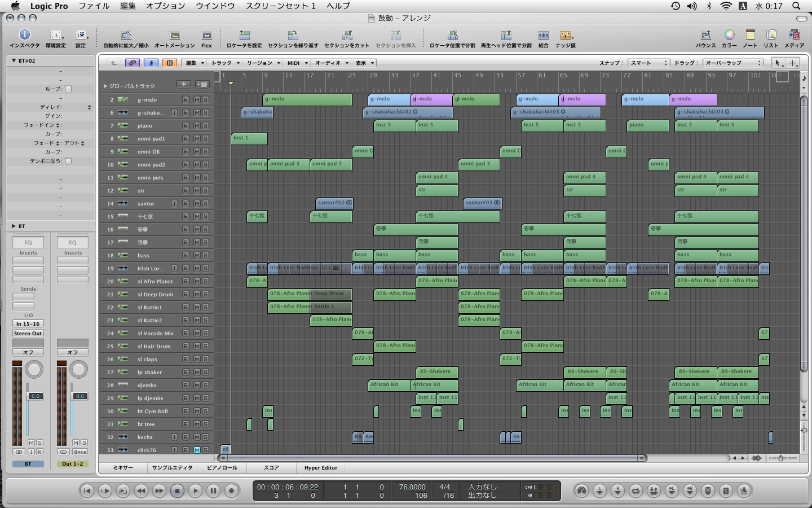
Task: Switch to the Hyper Editor tab
Action: [x=321, y=468]
